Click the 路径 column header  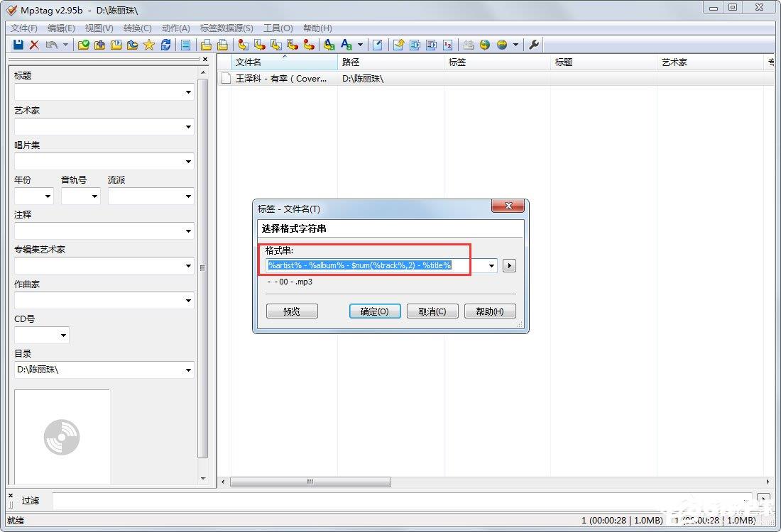click(x=390, y=62)
